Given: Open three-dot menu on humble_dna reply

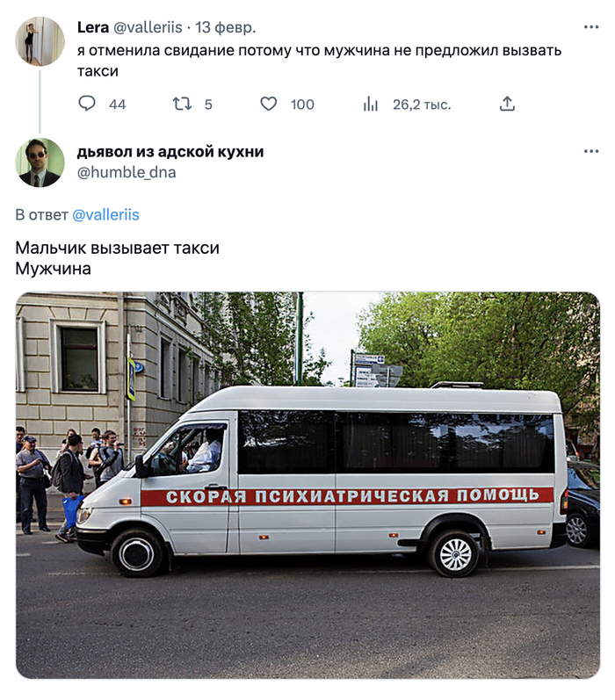Looking at the screenshot, I should coord(591,151).
